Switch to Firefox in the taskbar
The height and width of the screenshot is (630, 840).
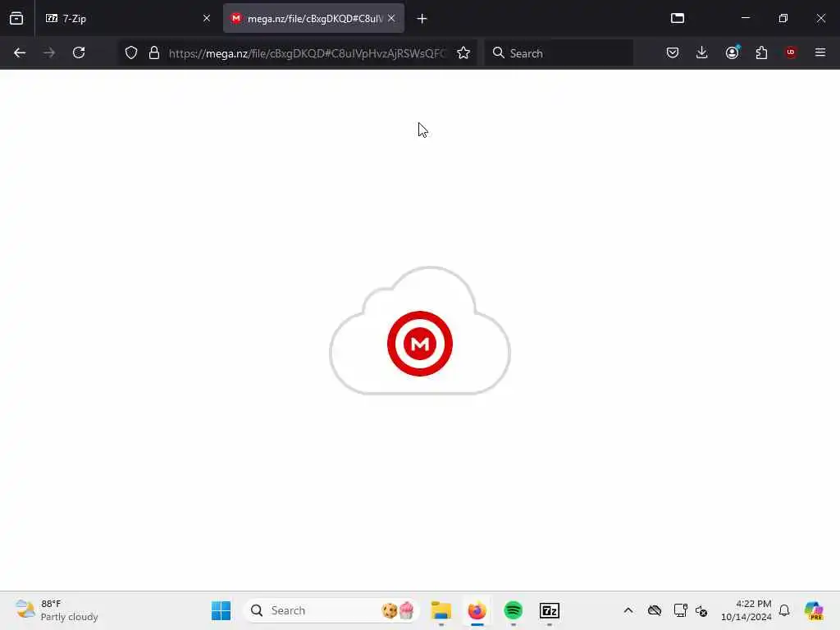477,610
